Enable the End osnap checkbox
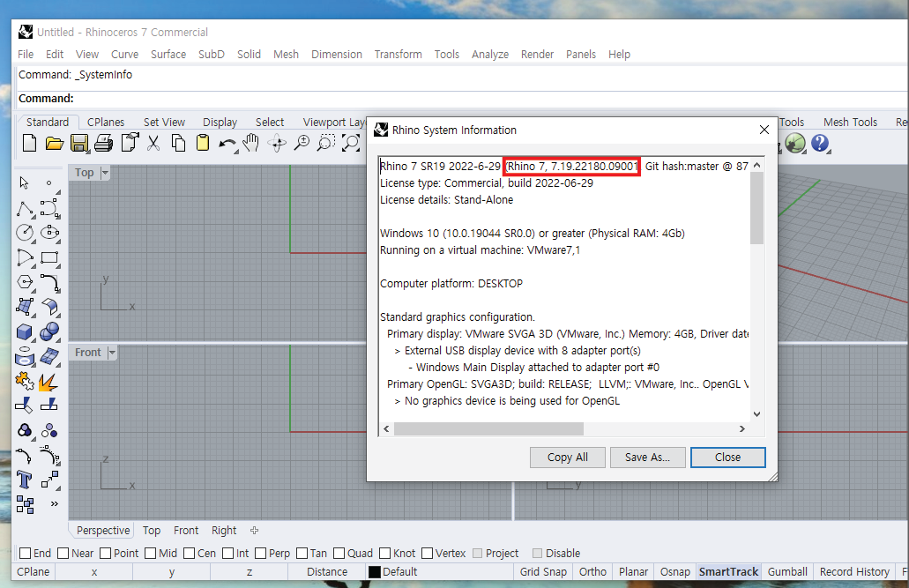Image resolution: width=909 pixels, height=588 pixels. 25,554
